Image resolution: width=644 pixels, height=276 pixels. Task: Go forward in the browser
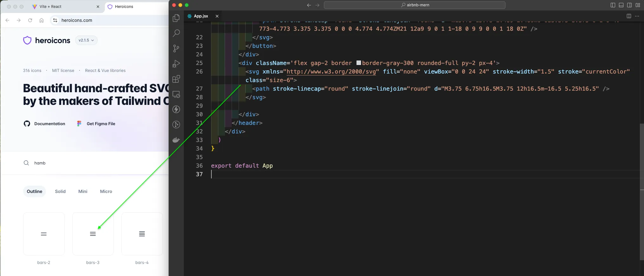19,20
